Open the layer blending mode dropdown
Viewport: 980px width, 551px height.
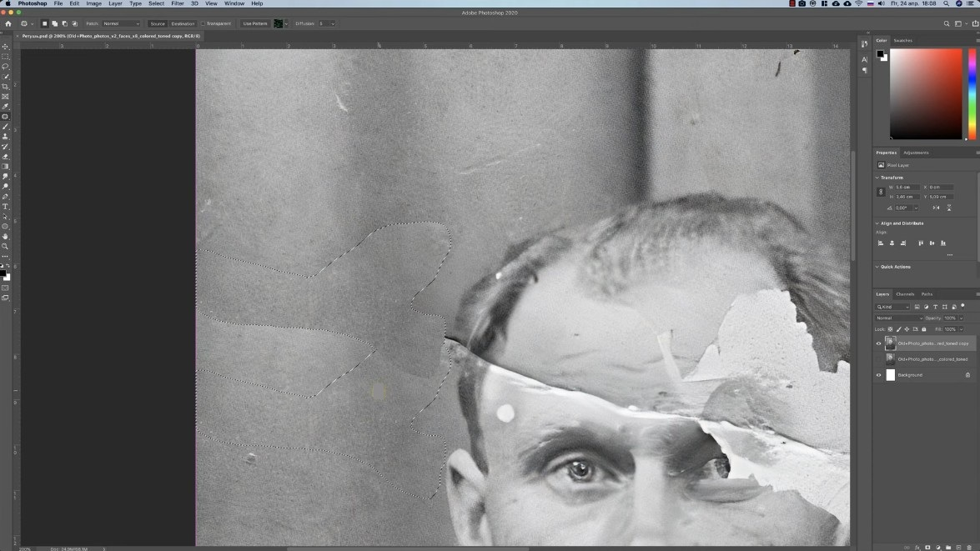click(x=899, y=318)
